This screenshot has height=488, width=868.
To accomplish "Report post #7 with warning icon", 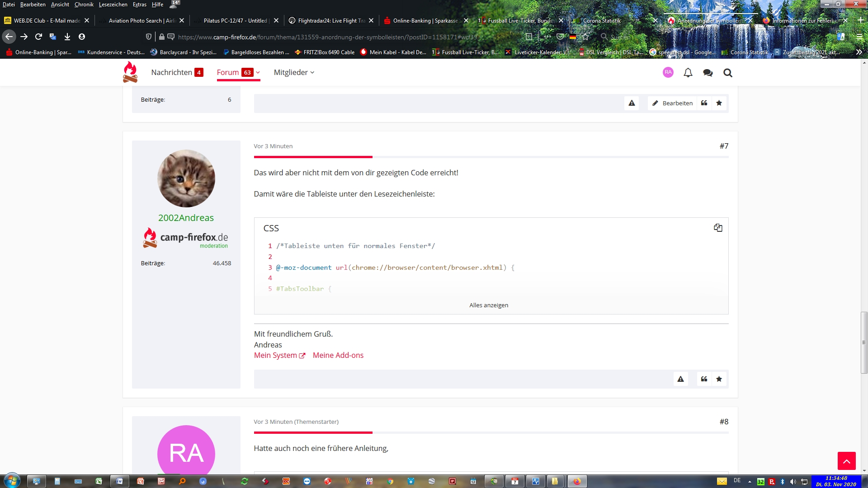I will point(680,379).
